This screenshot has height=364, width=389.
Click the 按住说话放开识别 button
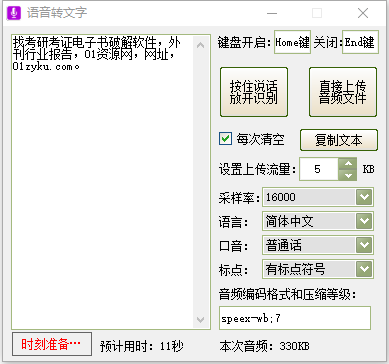click(254, 92)
